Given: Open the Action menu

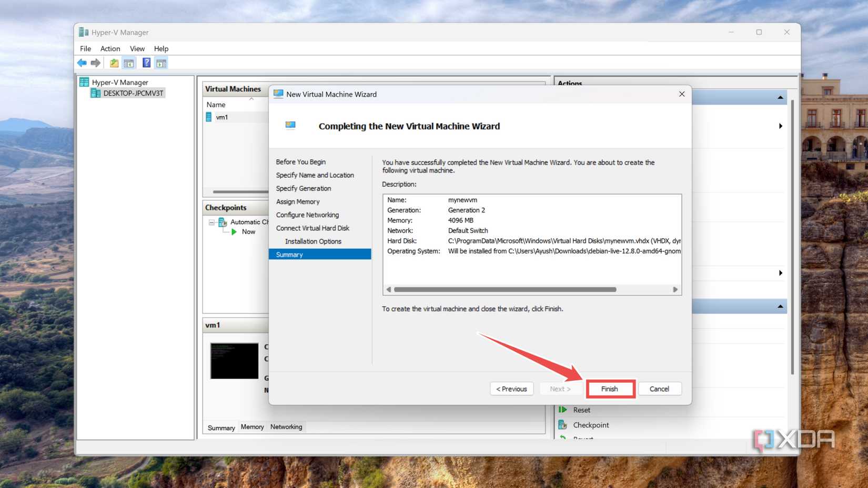Looking at the screenshot, I should (x=110, y=48).
